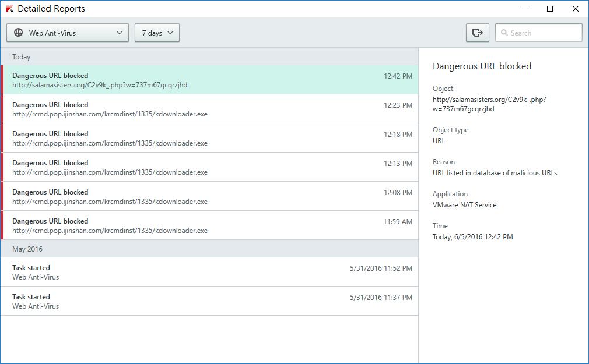Select the Dangerous URL blocked entry at 12:23 PM
This screenshot has height=364, width=589.
pyautogui.click(x=210, y=109)
